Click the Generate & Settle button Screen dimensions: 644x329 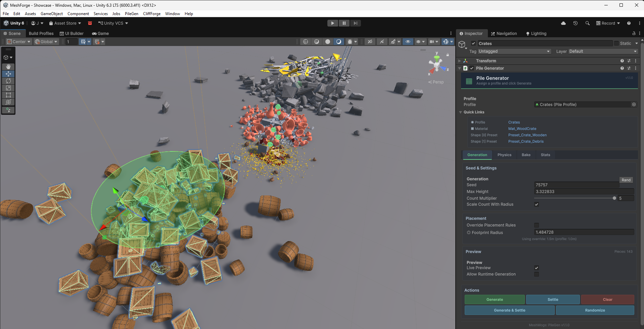(x=509, y=310)
